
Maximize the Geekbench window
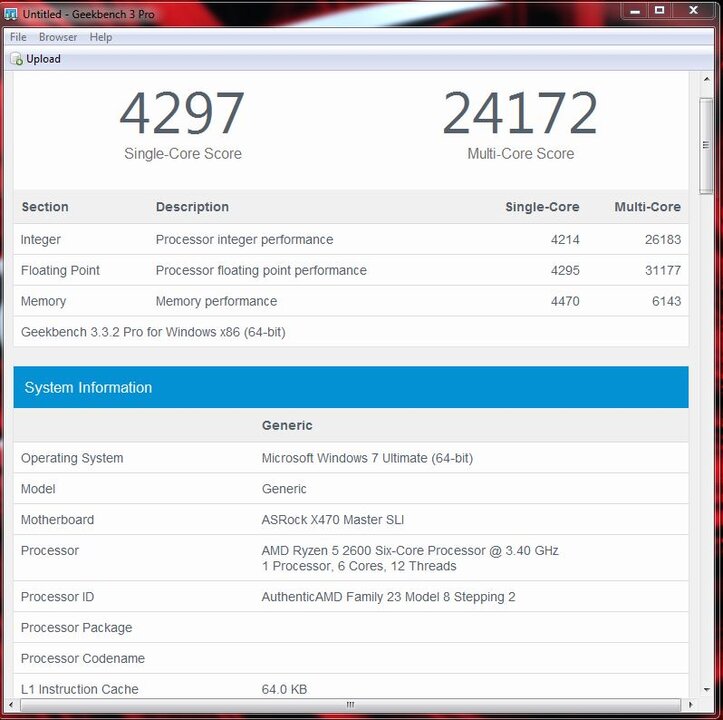[660, 11]
